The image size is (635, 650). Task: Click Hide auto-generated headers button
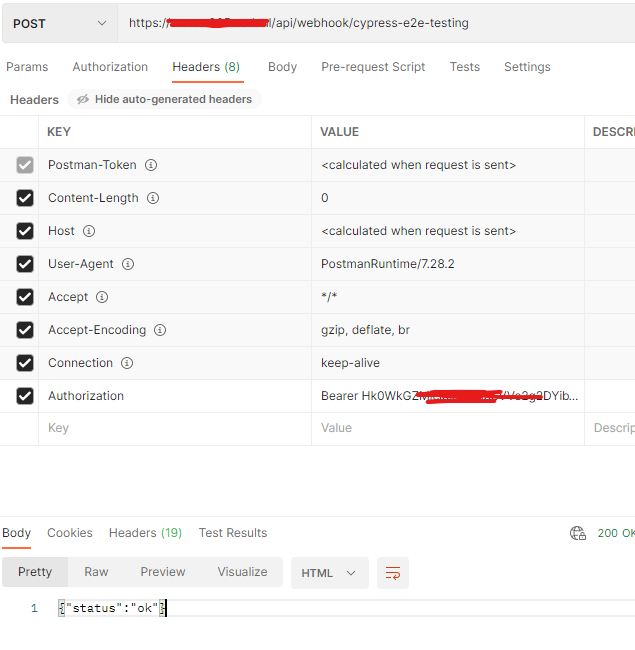coord(164,99)
